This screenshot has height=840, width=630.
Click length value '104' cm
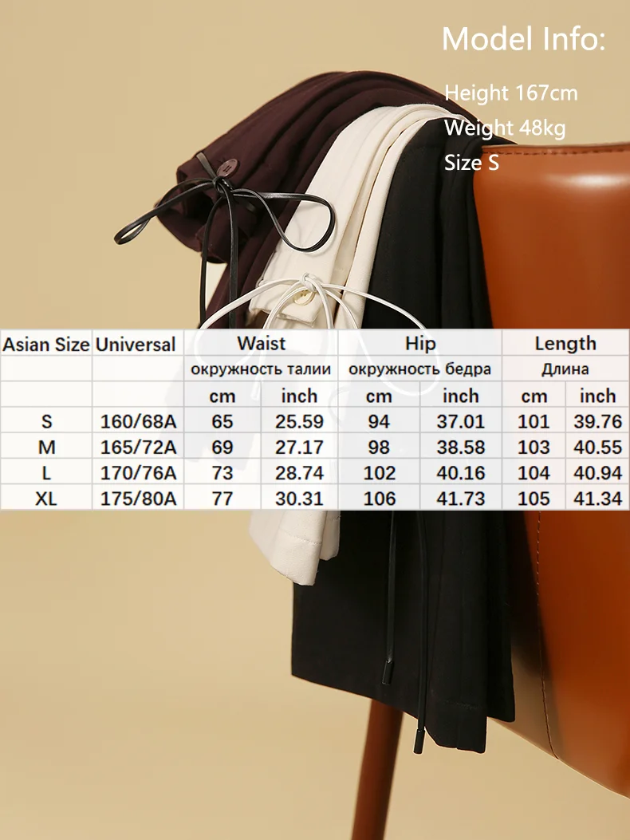(x=534, y=473)
